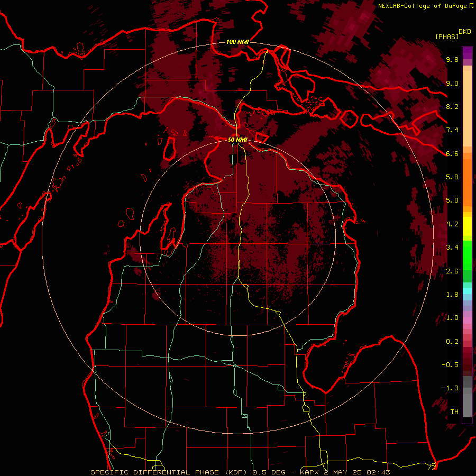Select the 5.8 value on color scale
Viewport: 476px width, 476px height.
(x=452, y=177)
